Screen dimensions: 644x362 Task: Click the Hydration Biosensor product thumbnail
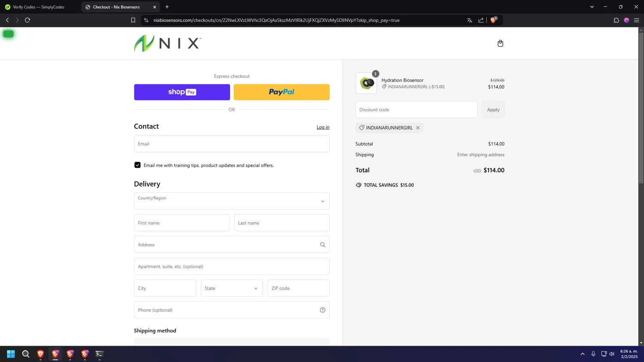[366, 83]
